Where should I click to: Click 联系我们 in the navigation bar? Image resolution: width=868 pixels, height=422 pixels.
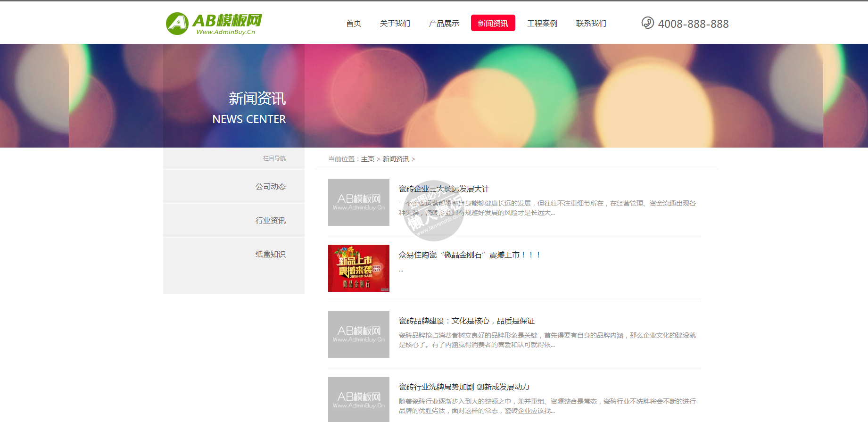click(591, 23)
